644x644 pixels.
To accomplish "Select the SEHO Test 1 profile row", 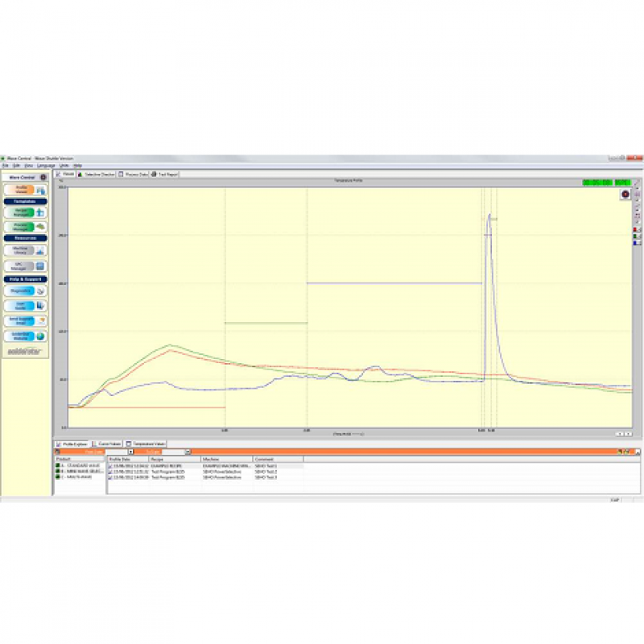I will (205, 466).
